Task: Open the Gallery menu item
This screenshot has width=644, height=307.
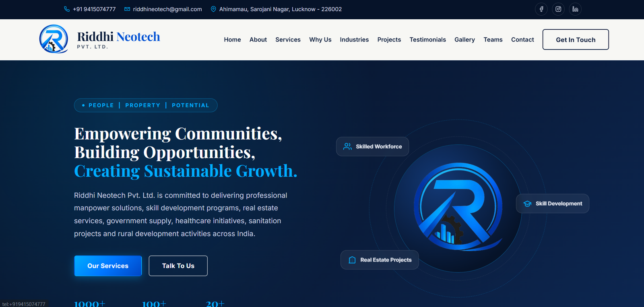Action: 464,39
